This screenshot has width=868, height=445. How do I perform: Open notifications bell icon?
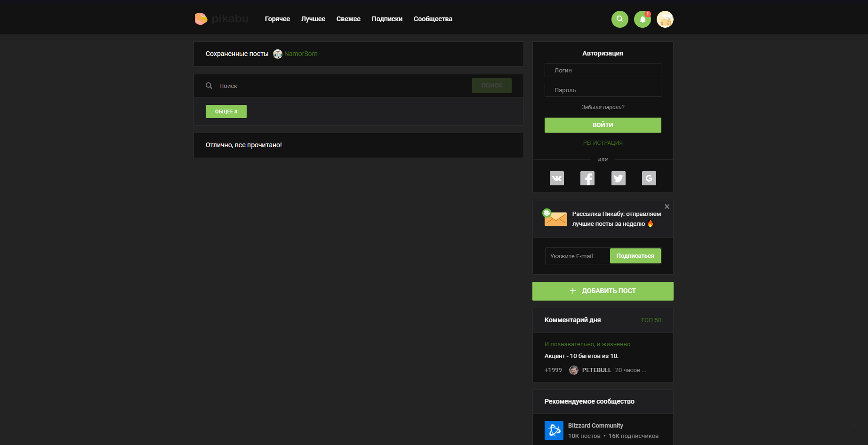pyautogui.click(x=642, y=19)
